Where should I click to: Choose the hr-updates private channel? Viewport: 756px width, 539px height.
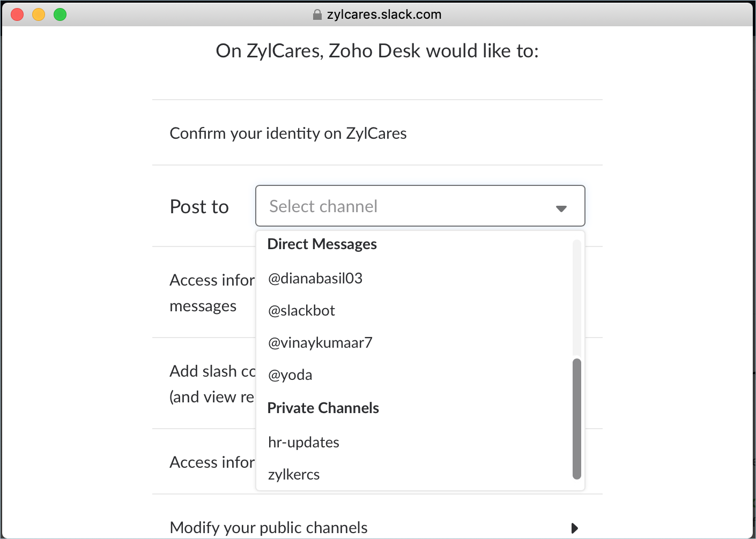[x=303, y=443]
